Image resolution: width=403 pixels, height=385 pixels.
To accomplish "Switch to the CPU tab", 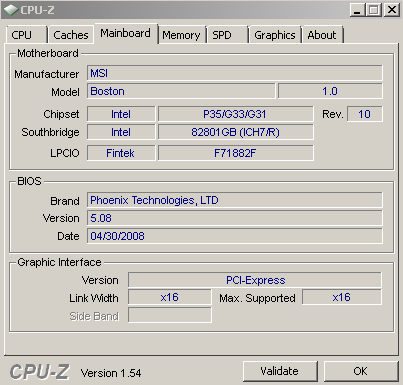I will coord(26,35).
